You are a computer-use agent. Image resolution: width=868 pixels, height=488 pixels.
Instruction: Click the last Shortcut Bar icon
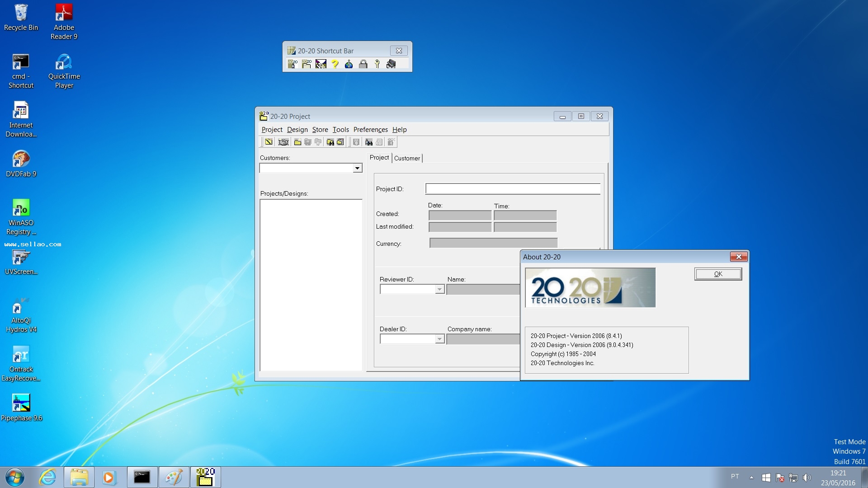(x=391, y=64)
